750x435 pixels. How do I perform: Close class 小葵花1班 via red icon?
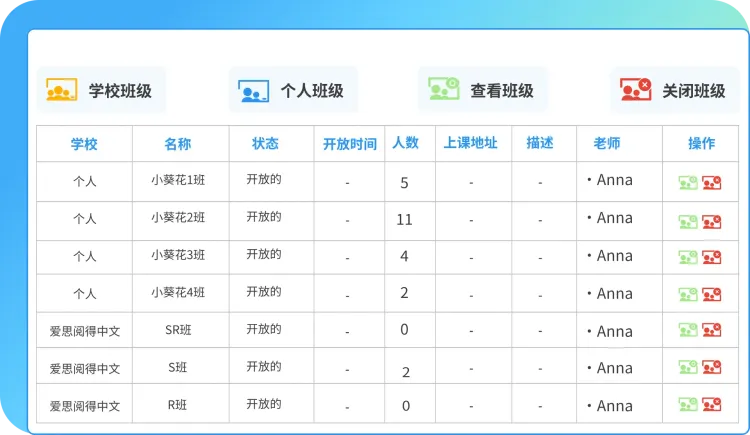pyautogui.click(x=712, y=183)
